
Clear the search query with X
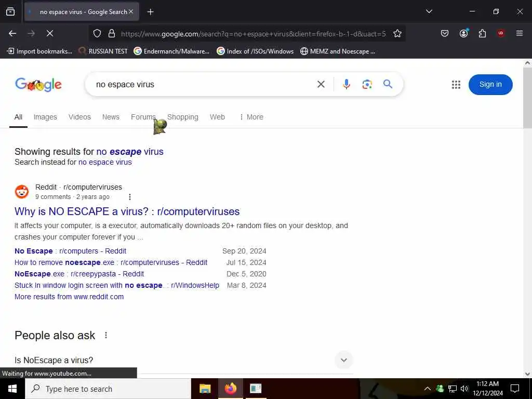tap(321, 84)
